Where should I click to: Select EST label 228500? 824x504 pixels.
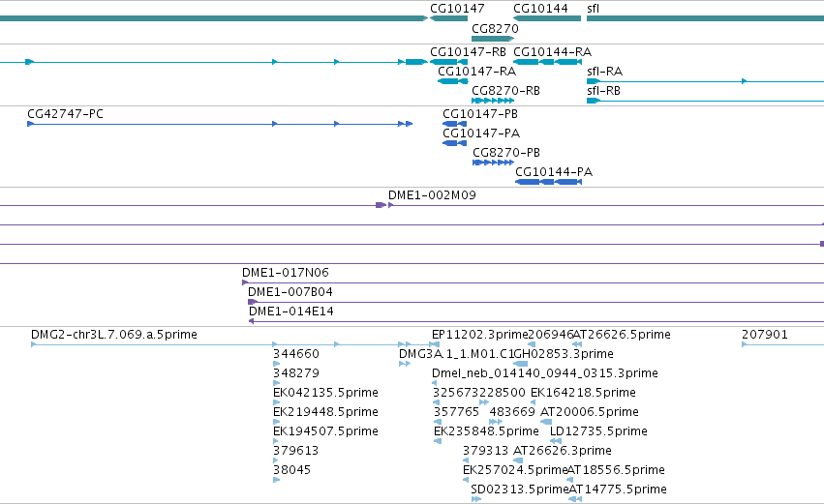point(503,393)
